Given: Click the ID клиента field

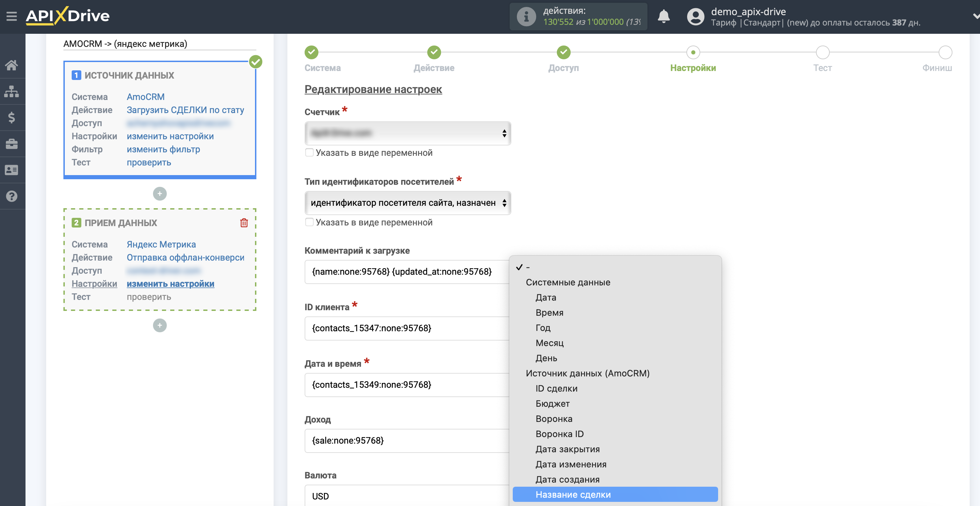Looking at the screenshot, I should [x=407, y=328].
